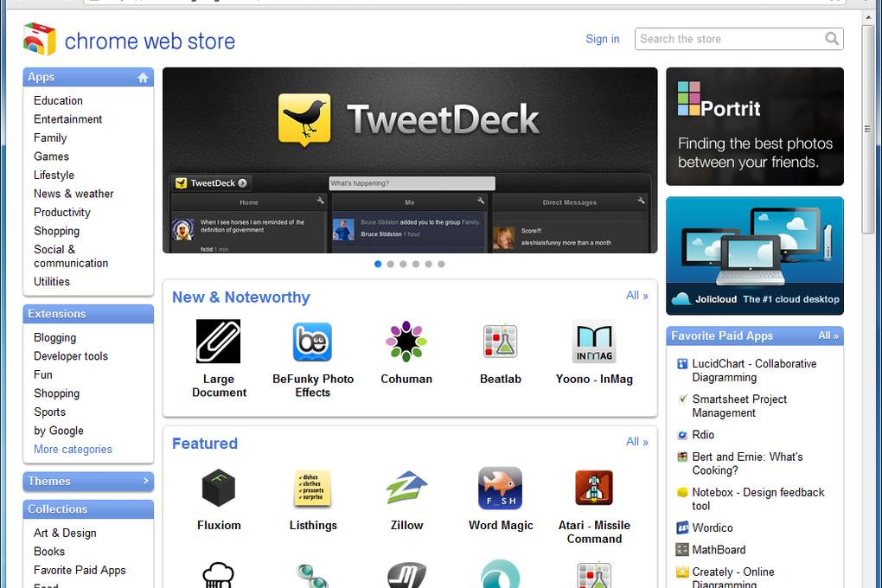The height and width of the screenshot is (588, 882).
Task: Open the Books collection
Action: point(49,552)
